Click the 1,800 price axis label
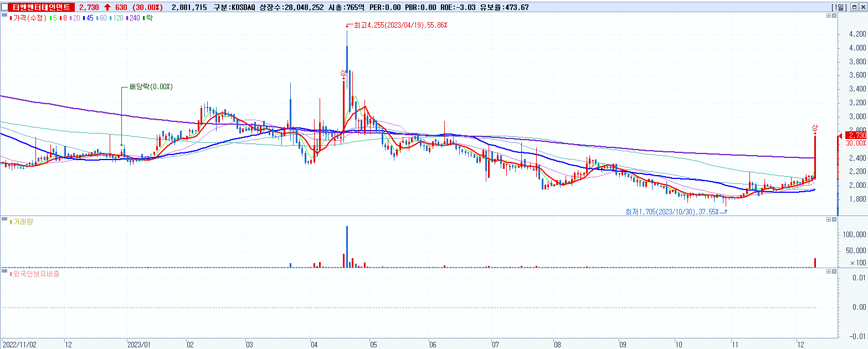Image resolution: width=868 pixels, height=349 pixels. pyautogui.click(x=857, y=199)
